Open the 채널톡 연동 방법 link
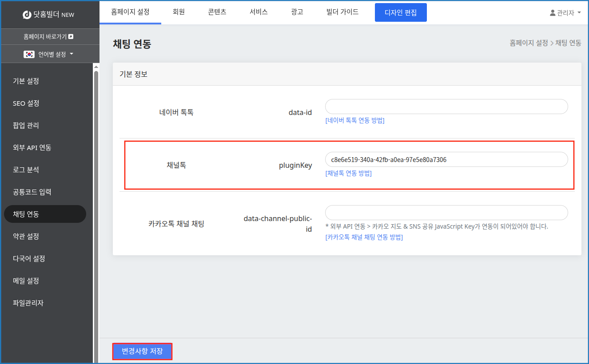The width and height of the screenshot is (589, 364). pyautogui.click(x=348, y=173)
